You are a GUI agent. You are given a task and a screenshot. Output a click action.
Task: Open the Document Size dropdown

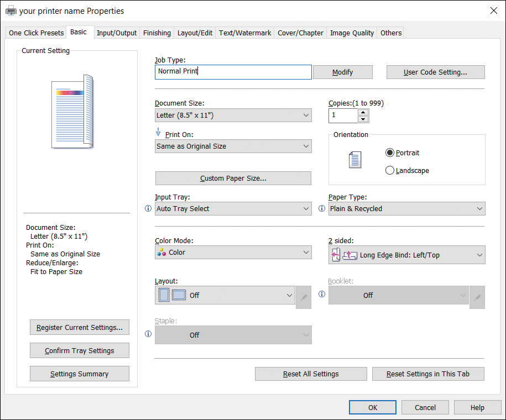(x=233, y=116)
